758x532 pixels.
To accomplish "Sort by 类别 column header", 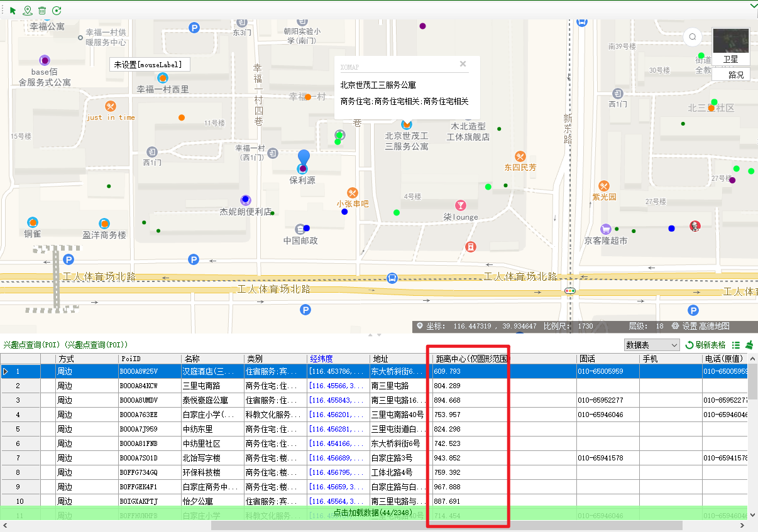I will click(x=275, y=359).
